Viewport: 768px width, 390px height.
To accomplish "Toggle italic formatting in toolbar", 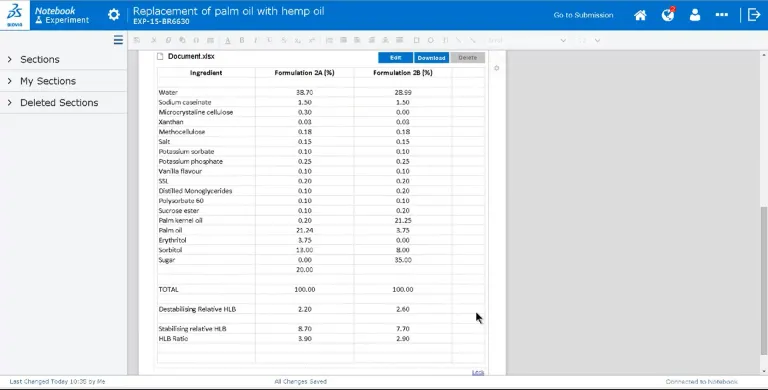I will 255,40.
